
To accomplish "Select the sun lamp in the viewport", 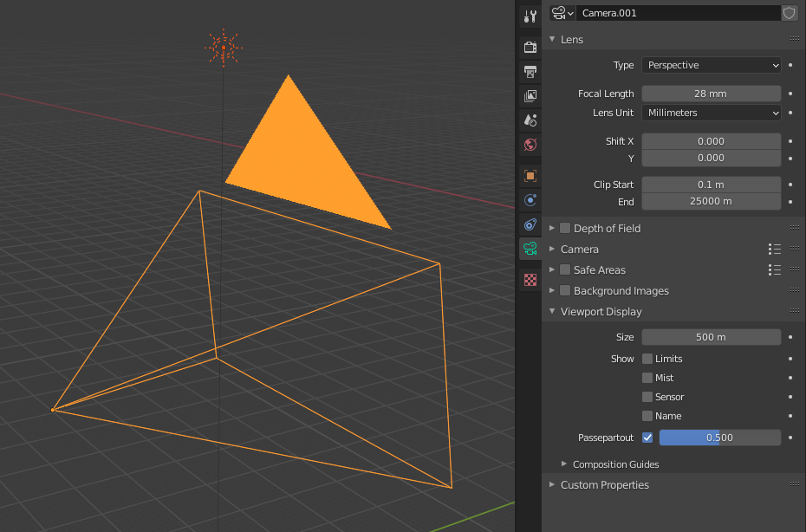I will [224, 48].
